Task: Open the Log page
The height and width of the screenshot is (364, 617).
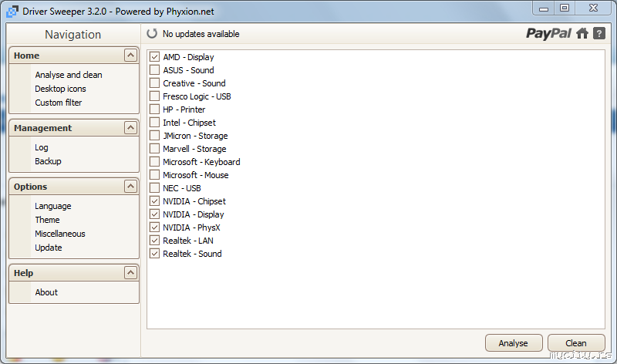Action: [42, 147]
